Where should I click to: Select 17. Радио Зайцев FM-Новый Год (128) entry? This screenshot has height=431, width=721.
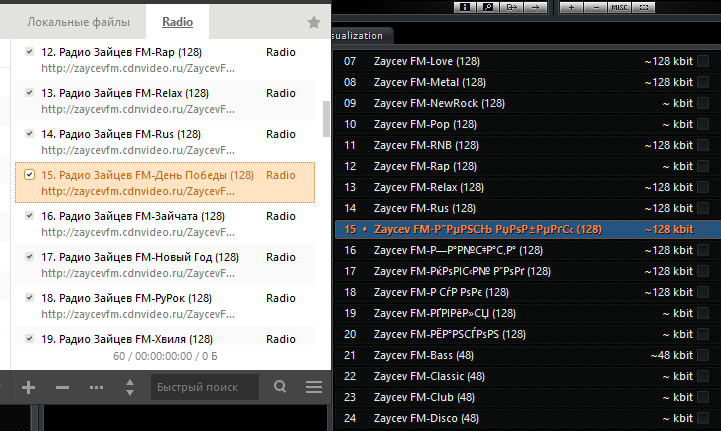pyautogui.click(x=165, y=264)
